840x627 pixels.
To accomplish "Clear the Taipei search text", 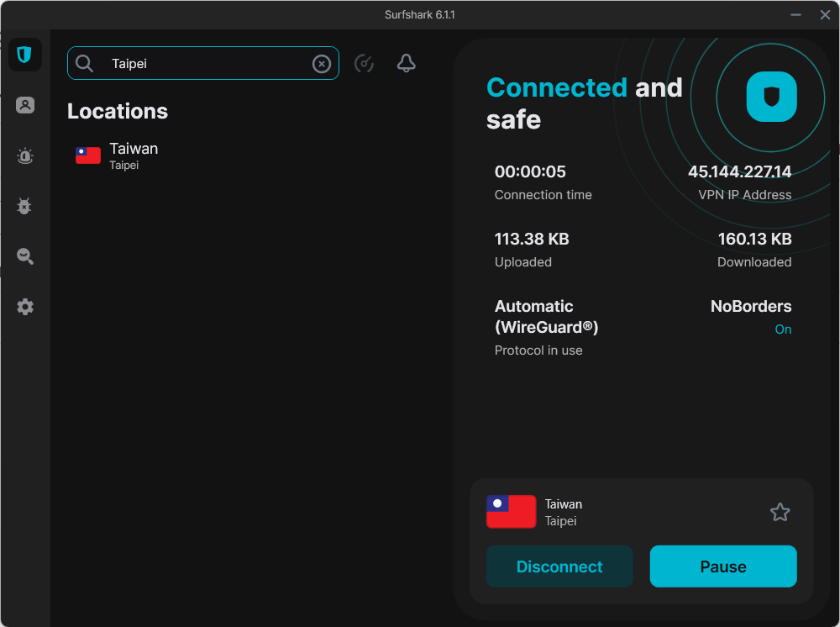I will pos(322,65).
